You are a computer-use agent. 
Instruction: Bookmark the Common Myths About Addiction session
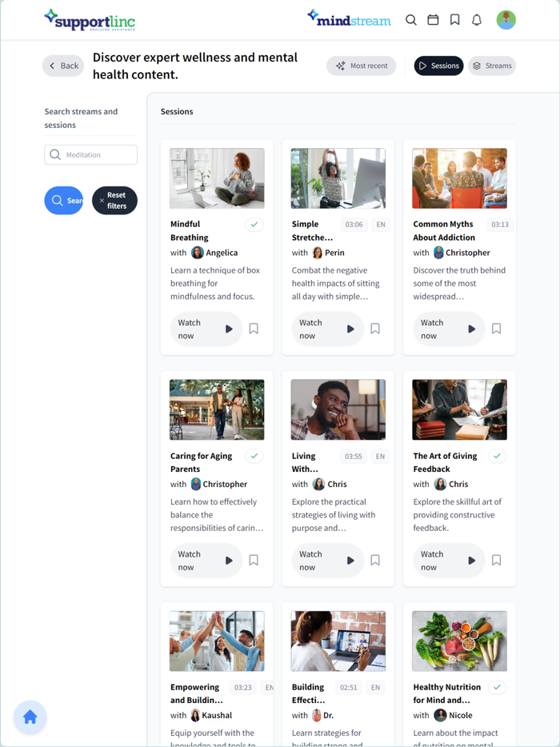[x=496, y=329]
